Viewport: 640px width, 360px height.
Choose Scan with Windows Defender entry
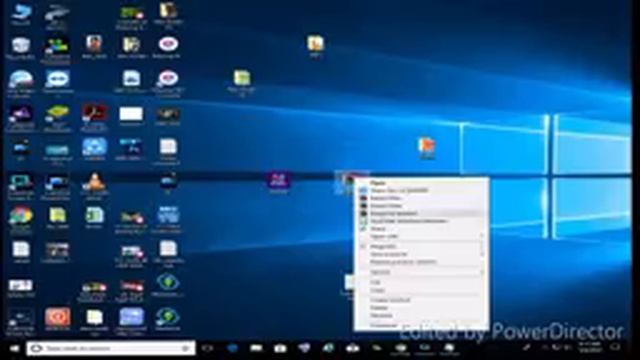click(421, 221)
